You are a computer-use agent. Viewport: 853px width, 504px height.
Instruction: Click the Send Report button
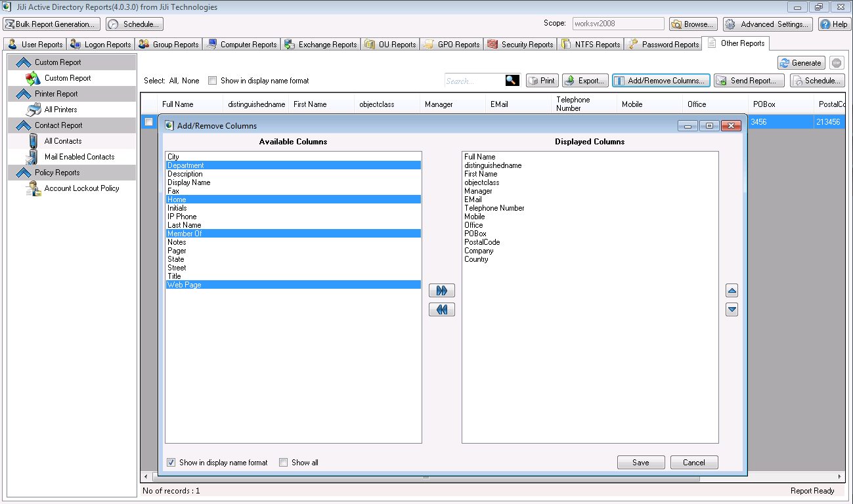[749, 81]
